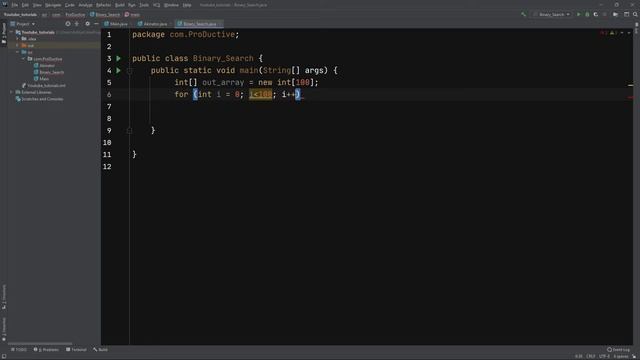Open the Event Log

pos(618,350)
